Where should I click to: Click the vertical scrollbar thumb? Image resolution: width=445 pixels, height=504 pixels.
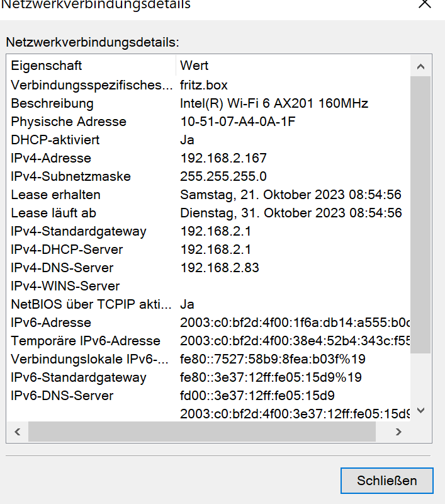[x=420, y=215]
